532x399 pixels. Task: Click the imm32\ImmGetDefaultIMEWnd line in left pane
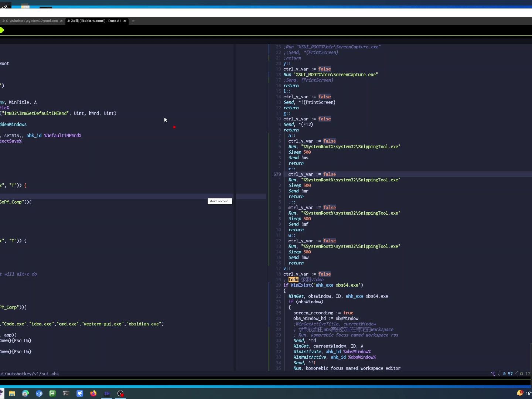pos(58,113)
